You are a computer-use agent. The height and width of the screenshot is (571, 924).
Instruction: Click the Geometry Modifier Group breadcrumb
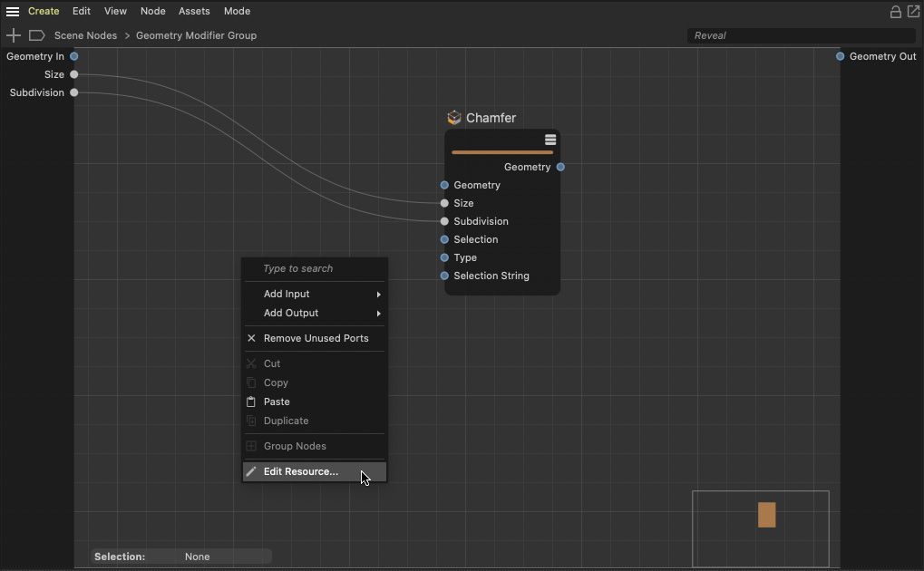point(196,35)
